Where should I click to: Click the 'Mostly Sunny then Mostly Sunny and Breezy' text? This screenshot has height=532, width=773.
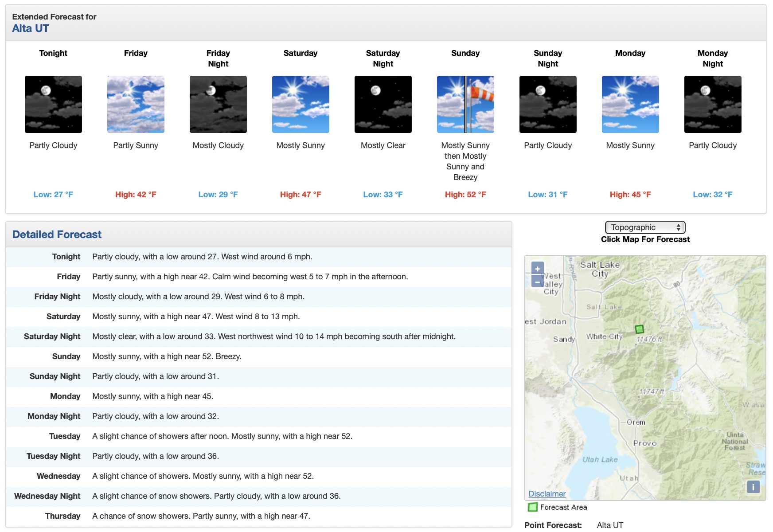(465, 161)
